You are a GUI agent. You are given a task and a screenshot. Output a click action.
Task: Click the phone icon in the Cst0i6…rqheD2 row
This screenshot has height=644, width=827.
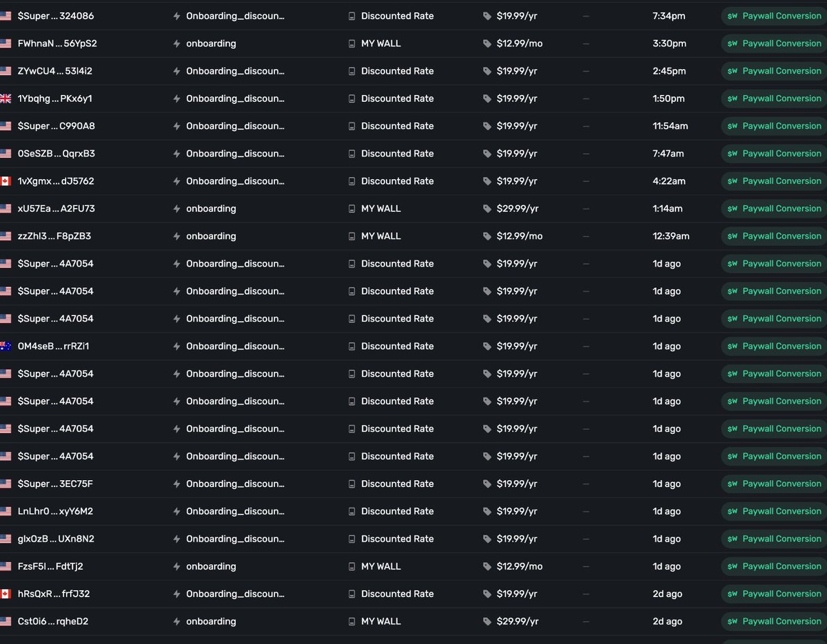pos(351,621)
